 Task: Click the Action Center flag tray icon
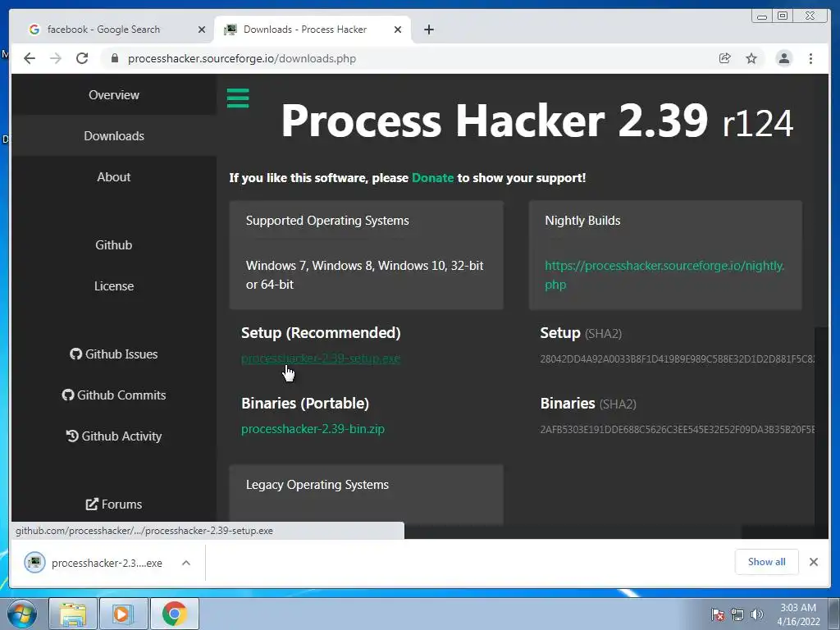click(718, 614)
